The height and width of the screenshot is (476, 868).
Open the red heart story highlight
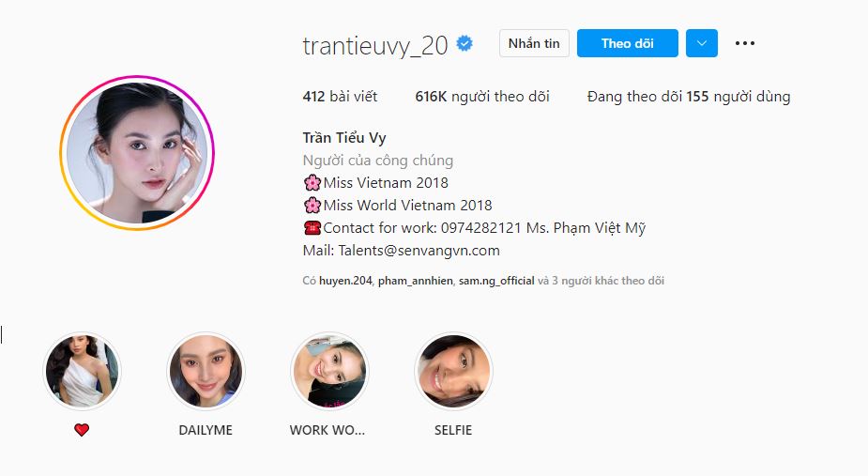tap(82, 371)
